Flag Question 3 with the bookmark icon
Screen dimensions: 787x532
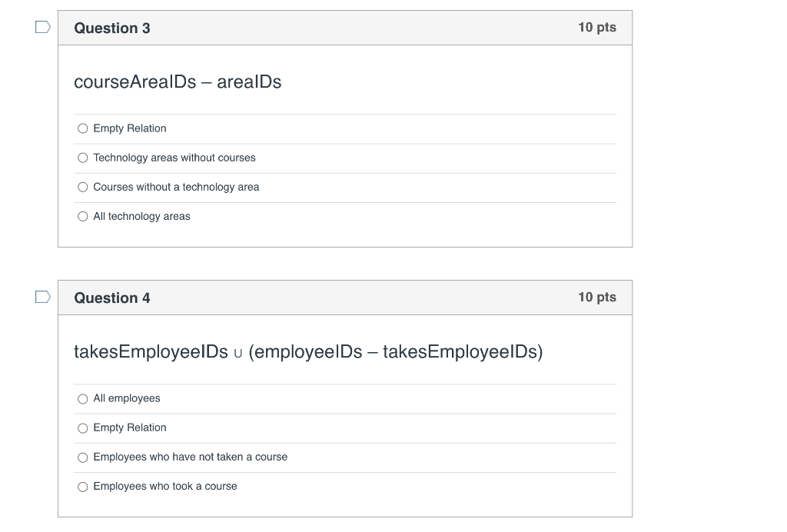tap(43, 27)
